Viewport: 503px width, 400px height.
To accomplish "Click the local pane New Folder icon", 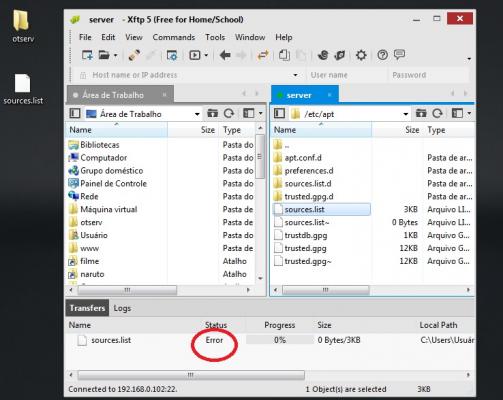I will 212,113.
